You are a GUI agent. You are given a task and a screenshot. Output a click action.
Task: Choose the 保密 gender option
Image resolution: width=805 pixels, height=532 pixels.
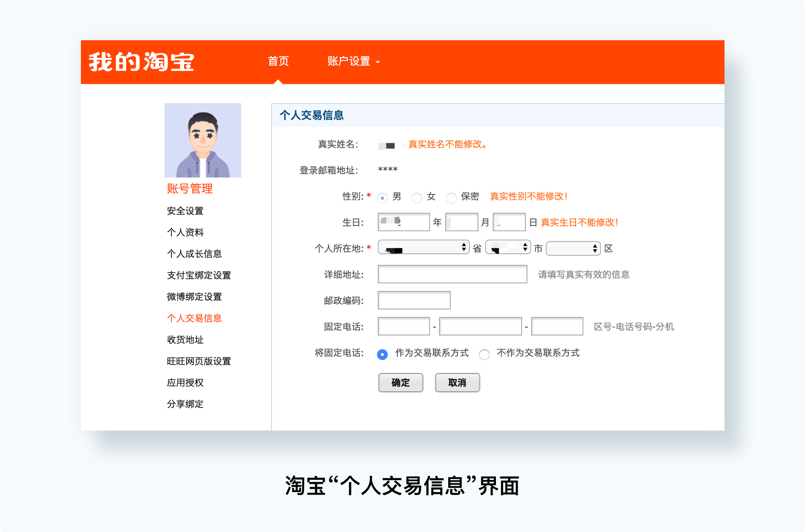[x=451, y=198]
